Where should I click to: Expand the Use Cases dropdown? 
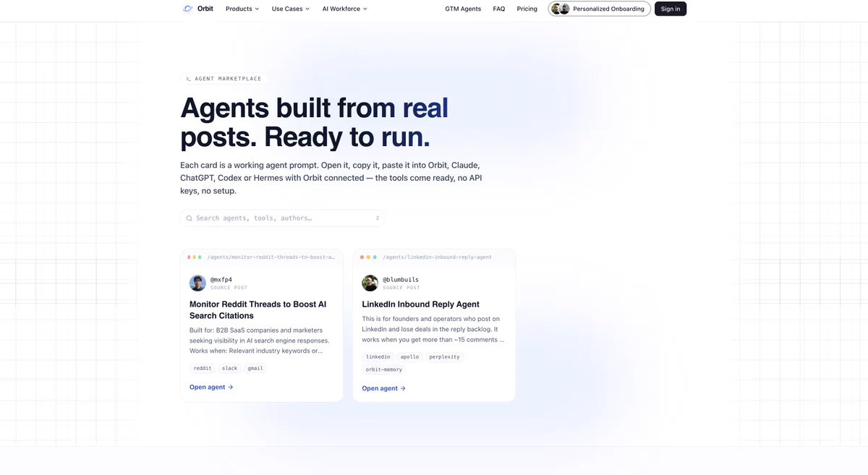click(x=291, y=9)
